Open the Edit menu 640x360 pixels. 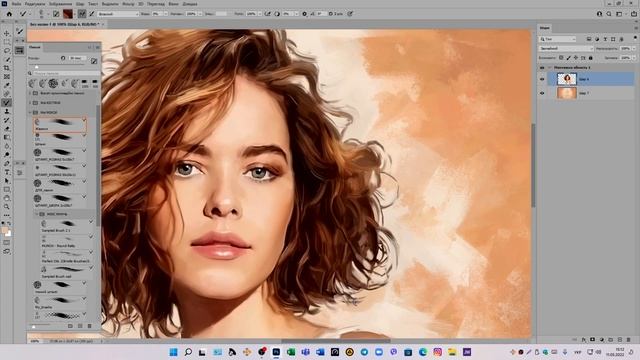pyautogui.click(x=35, y=4)
